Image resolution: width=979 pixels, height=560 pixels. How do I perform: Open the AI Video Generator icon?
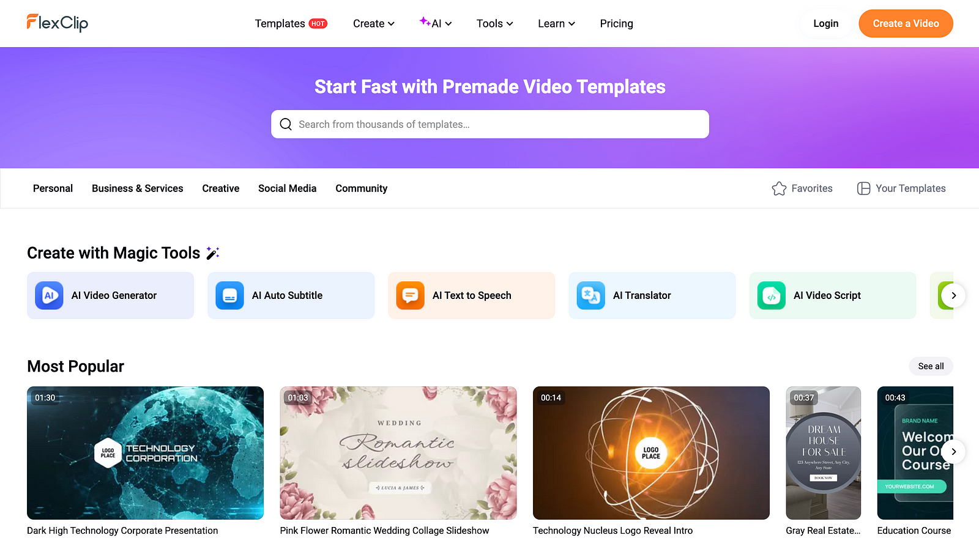50,295
